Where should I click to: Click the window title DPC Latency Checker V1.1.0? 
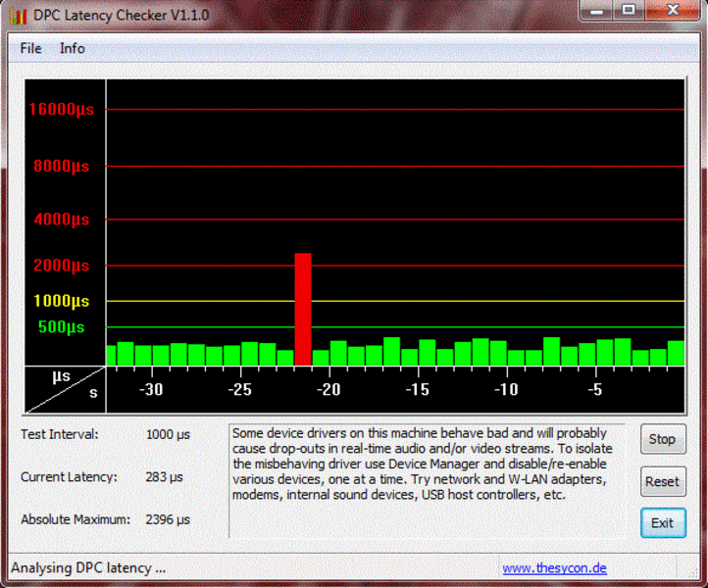pos(121,16)
